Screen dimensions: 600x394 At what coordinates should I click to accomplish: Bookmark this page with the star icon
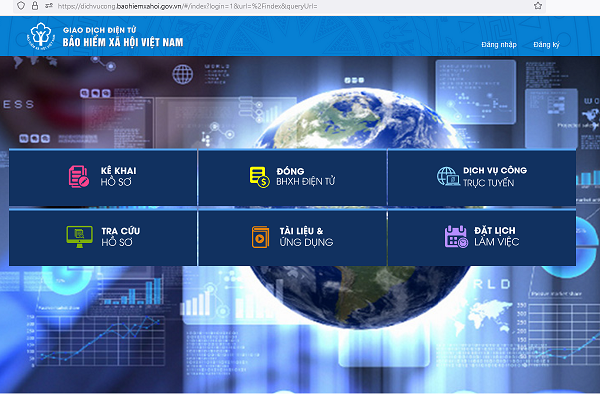(538, 6)
